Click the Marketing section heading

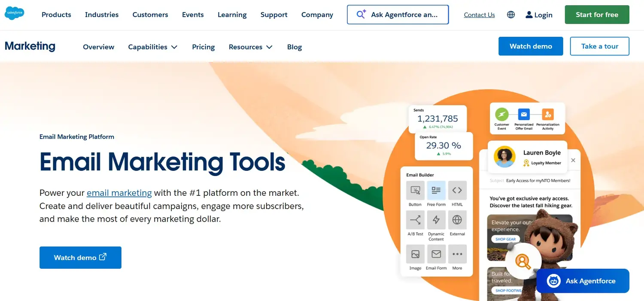[x=30, y=46]
